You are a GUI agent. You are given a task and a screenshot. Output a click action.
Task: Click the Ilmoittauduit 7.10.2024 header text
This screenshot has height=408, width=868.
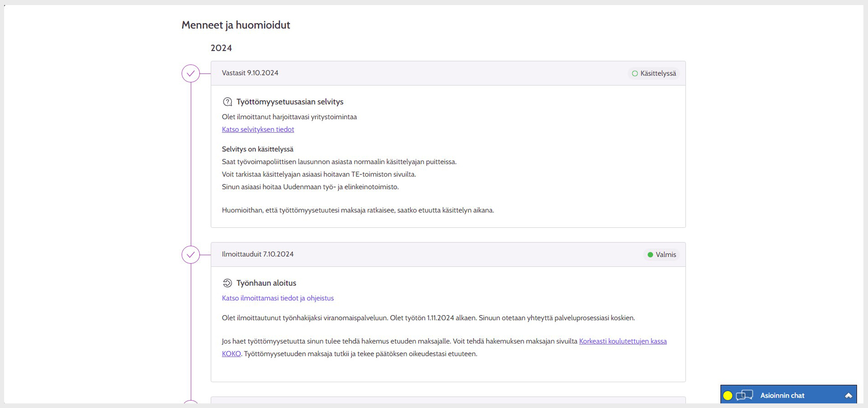[257, 254]
